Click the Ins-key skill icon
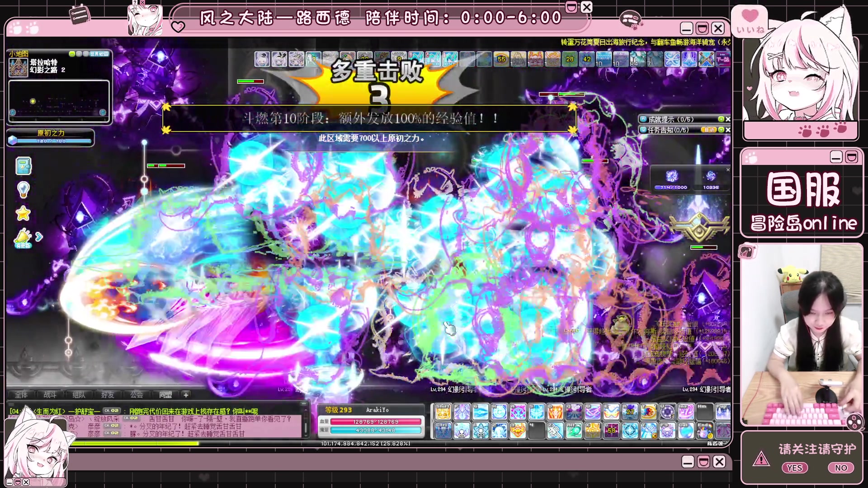The height and width of the screenshot is (488, 868). click(x=686, y=412)
